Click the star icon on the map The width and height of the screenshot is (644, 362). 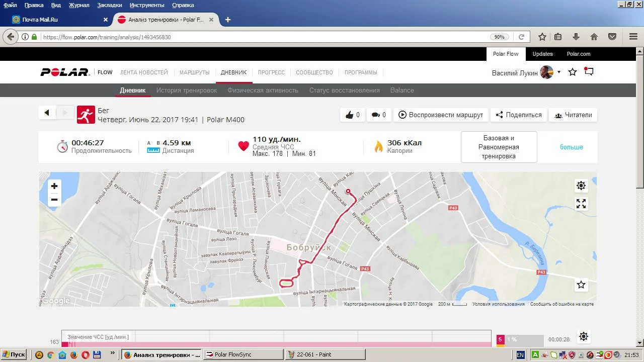(581, 285)
